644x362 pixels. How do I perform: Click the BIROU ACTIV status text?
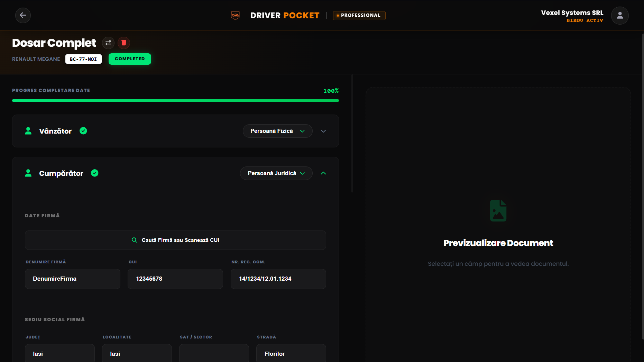[585, 20]
